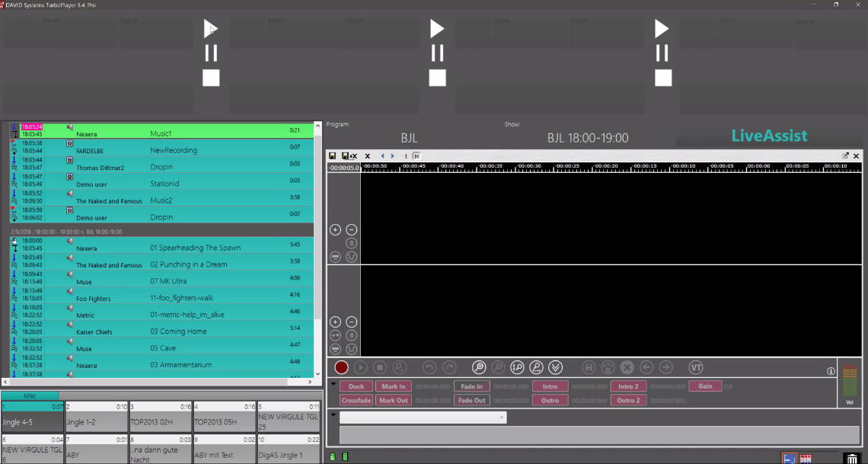Collapse the marker buttons panel arrow
This screenshot has height=464, width=868.
point(333,384)
